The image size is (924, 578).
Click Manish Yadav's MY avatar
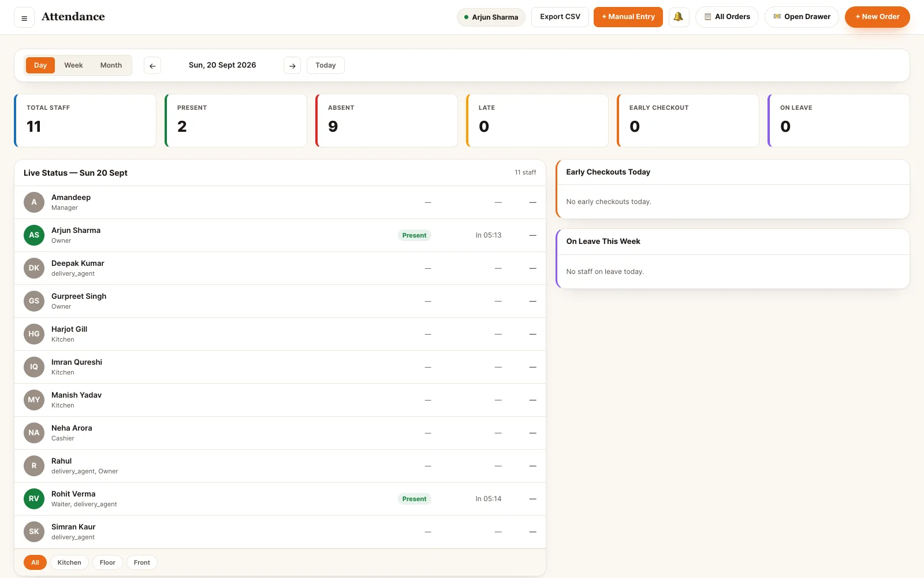[x=34, y=400]
